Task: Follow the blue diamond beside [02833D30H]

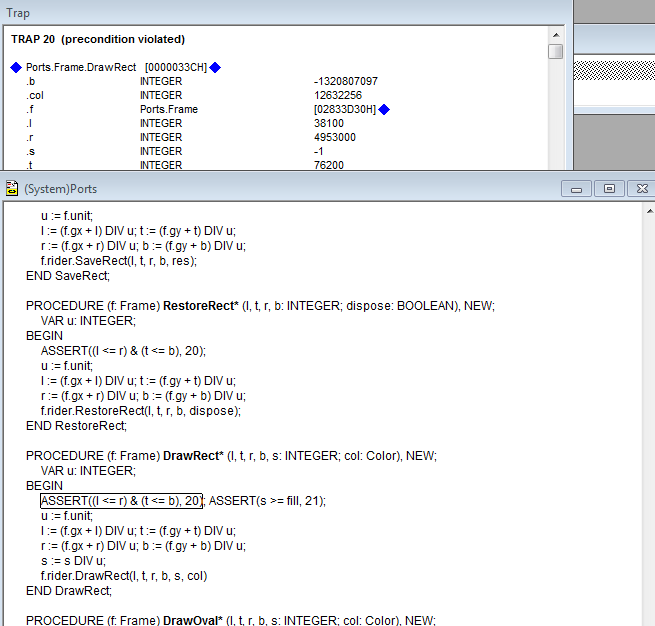Action: coord(384,109)
